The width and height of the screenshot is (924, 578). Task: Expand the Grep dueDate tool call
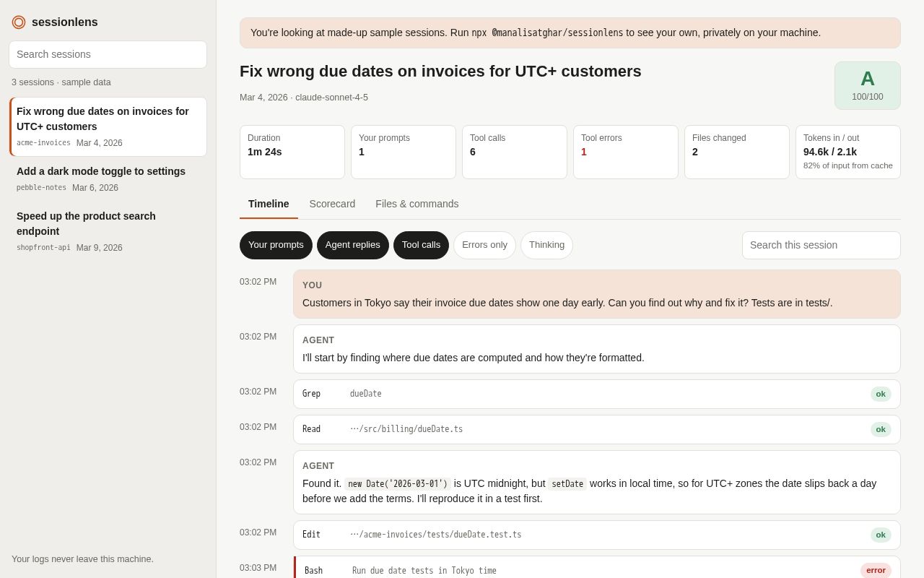pos(597,394)
